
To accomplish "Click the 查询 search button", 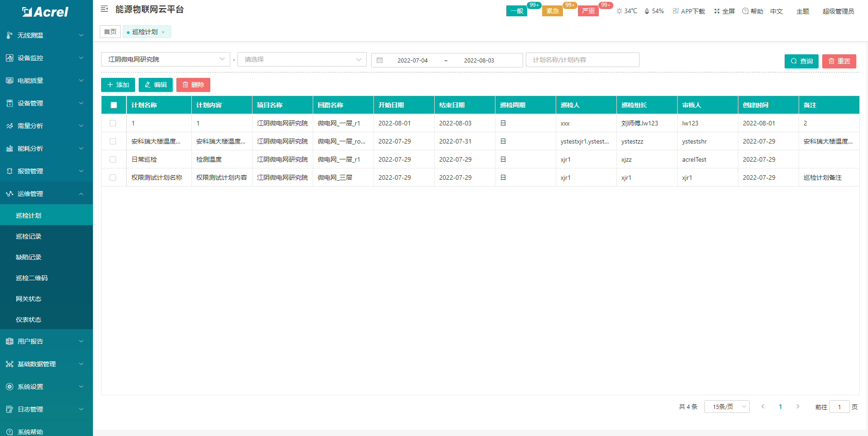I will pyautogui.click(x=801, y=61).
